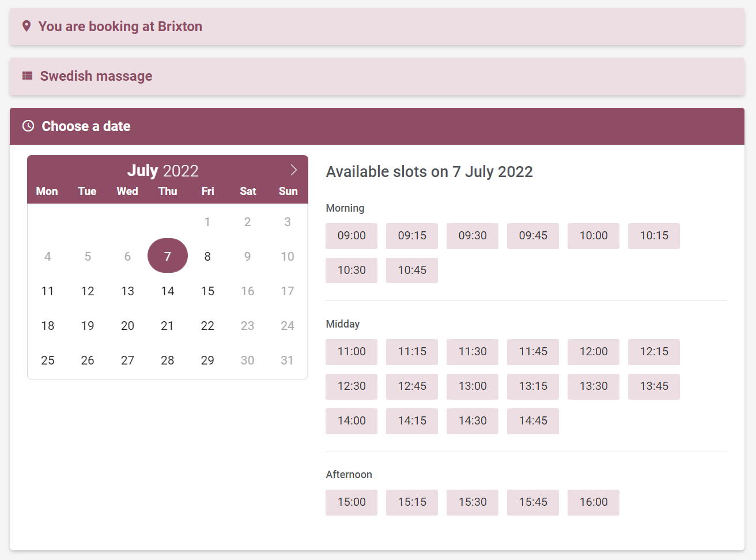
Task: Click the Afternoon section label
Action: (x=349, y=475)
